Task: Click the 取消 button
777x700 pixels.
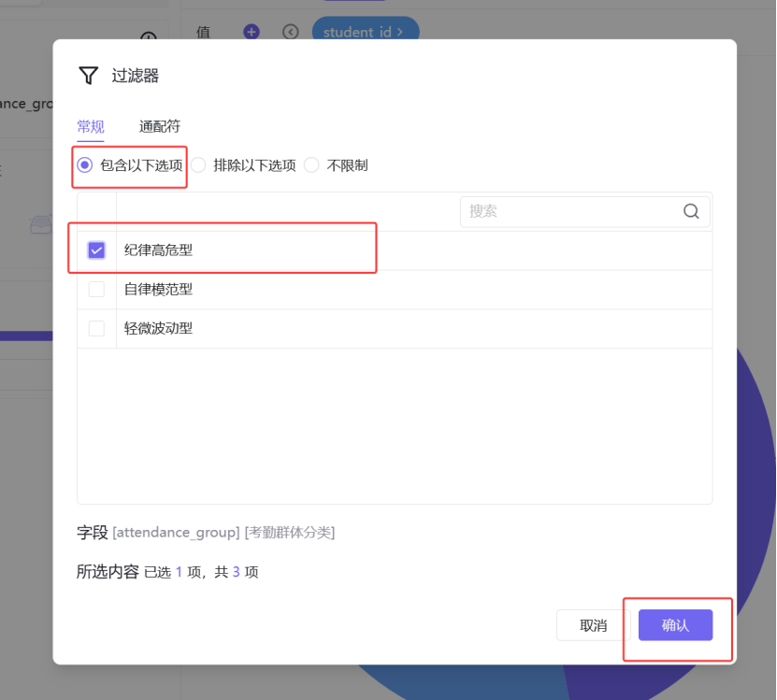Action: tap(593, 625)
